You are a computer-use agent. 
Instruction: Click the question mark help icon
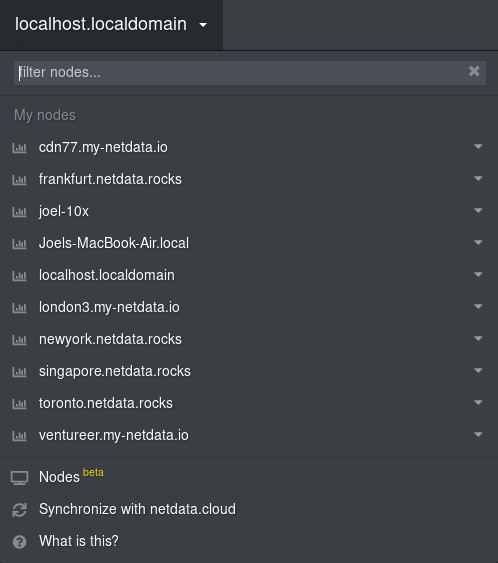point(19,542)
